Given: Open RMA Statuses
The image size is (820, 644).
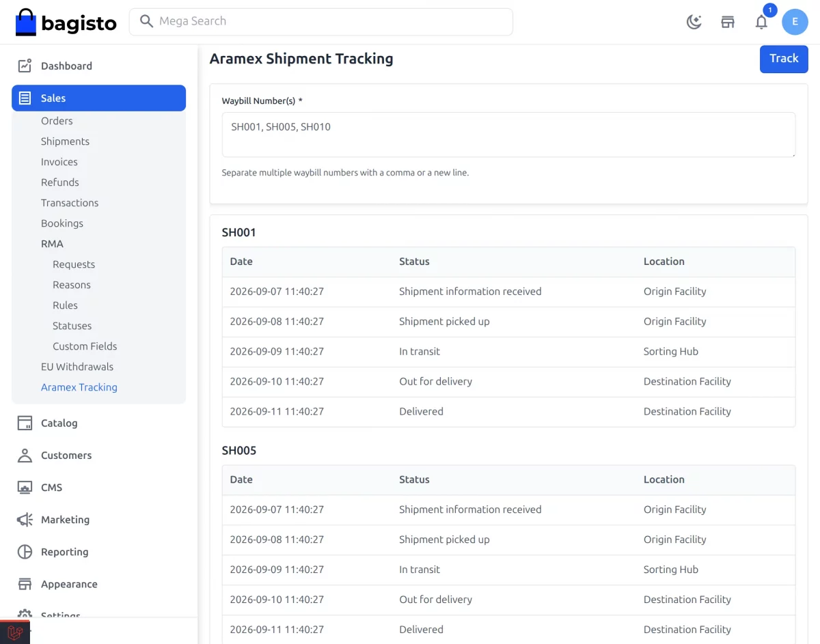Looking at the screenshot, I should click(72, 326).
